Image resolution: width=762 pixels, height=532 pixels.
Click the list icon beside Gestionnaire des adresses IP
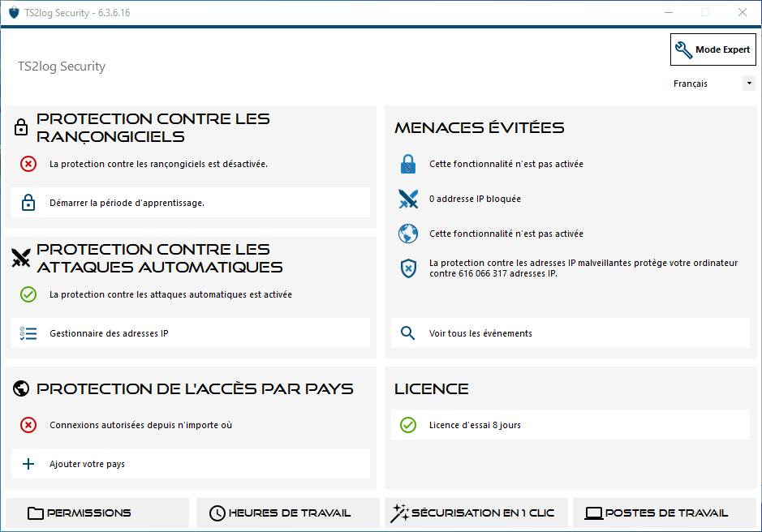click(x=28, y=333)
